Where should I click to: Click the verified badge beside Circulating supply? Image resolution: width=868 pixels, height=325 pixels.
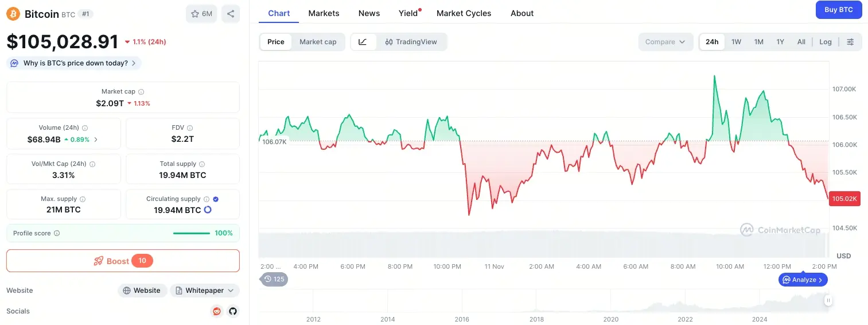click(216, 199)
